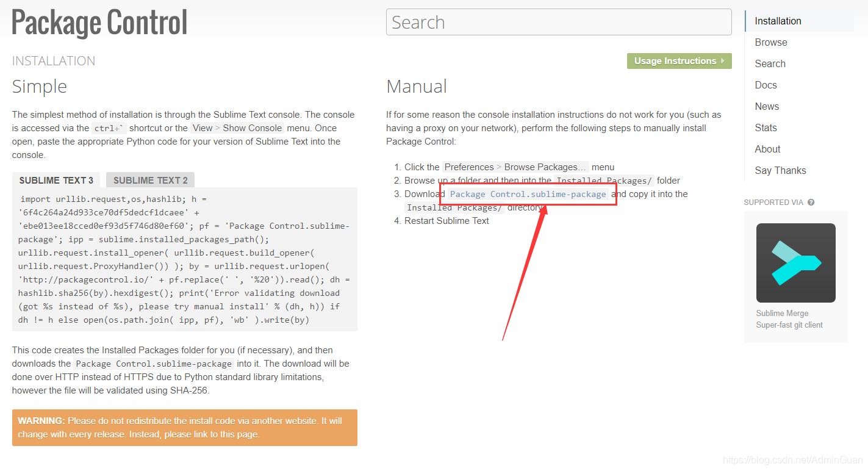This screenshot has height=471, width=868.
Task: Open the Browse section
Action: (770, 42)
